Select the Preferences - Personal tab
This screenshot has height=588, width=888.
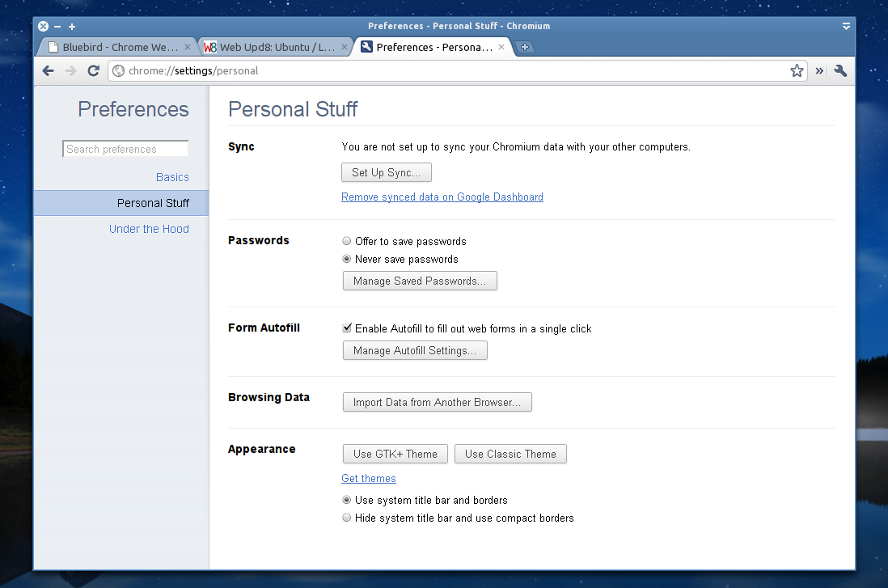(432, 47)
